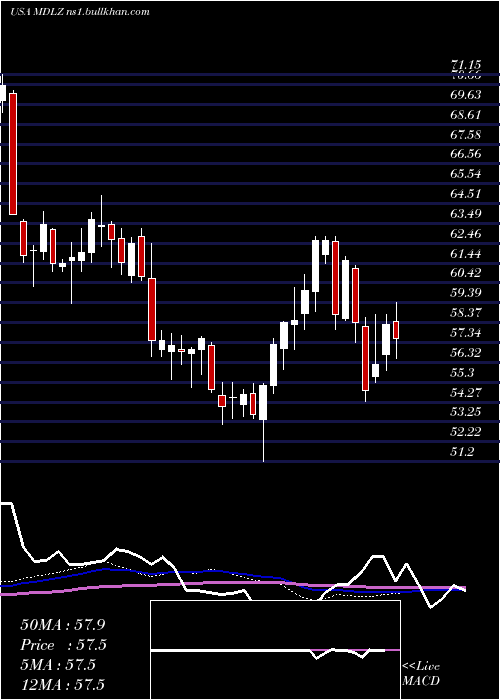Click the 66.56 price axis label
This screenshot has height=700, width=500.
click(466, 154)
